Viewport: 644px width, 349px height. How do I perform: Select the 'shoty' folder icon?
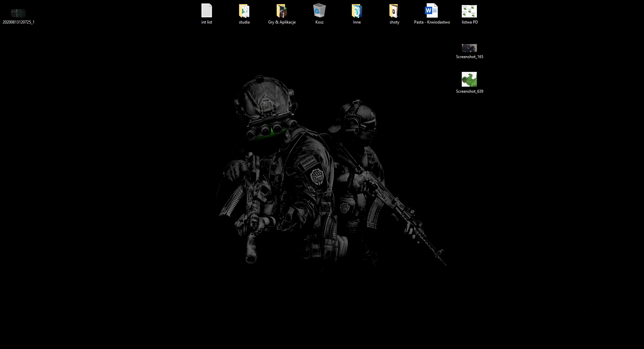(x=394, y=11)
